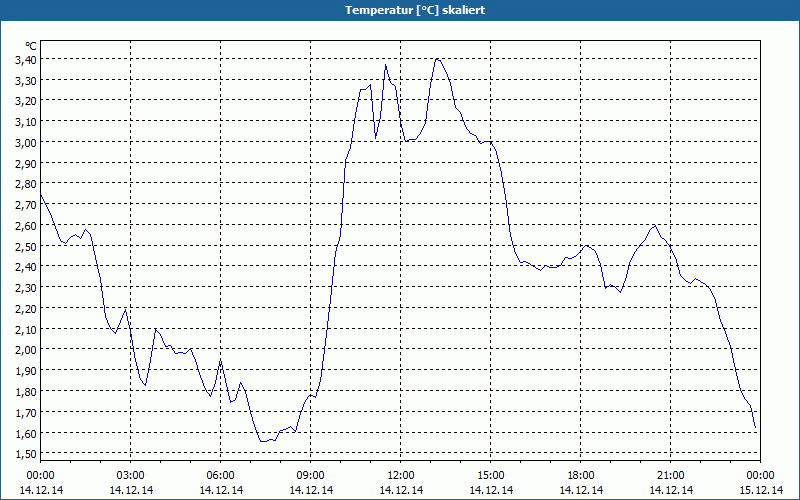The image size is (800, 500).
Task: Pick the "12:00" time axis label
Action: 401,476
